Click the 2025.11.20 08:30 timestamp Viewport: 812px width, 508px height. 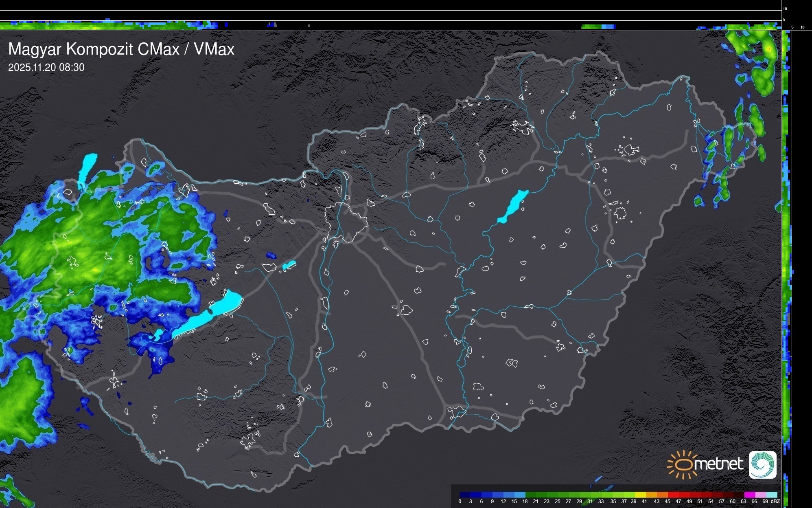click(x=46, y=67)
